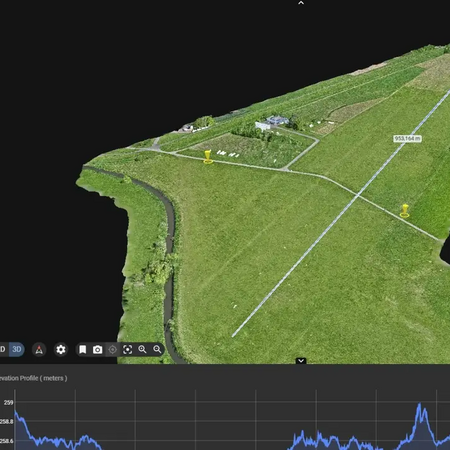
Task: Select the yellow marker beside the diagonal path
Action: coord(405,211)
